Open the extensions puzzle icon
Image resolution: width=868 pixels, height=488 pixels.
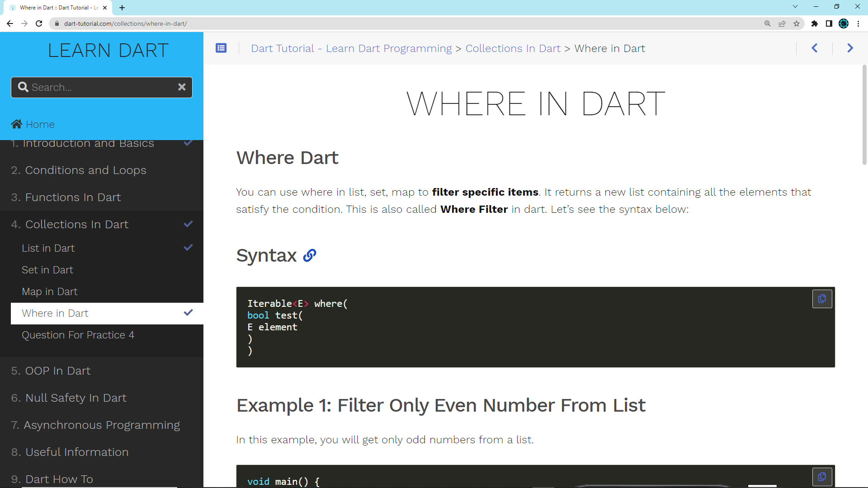tap(815, 23)
